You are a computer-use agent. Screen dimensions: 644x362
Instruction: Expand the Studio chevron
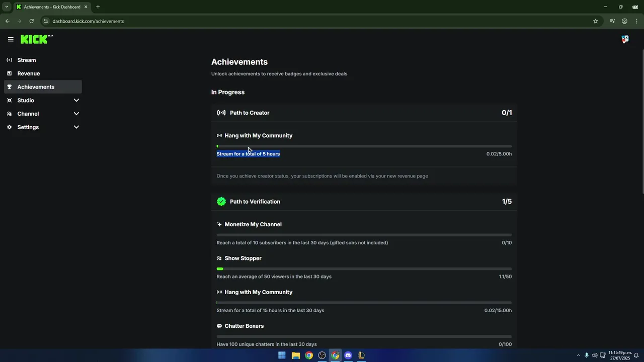click(76, 100)
